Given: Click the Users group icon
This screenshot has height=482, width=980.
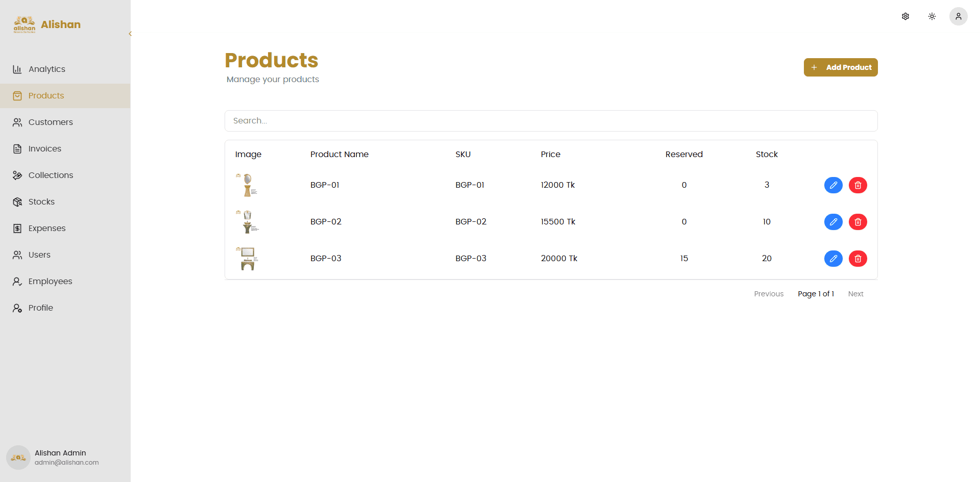Looking at the screenshot, I should 17,255.
